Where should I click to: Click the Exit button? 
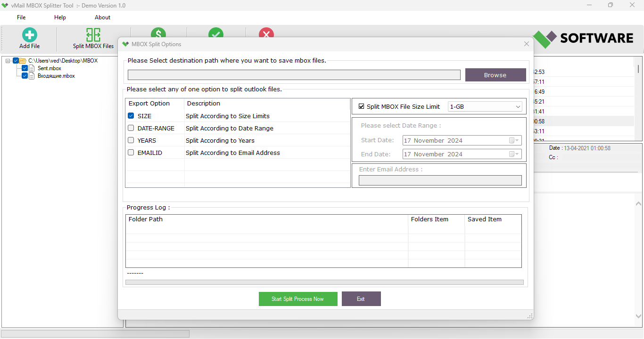pyautogui.click(x=361, y=299)
